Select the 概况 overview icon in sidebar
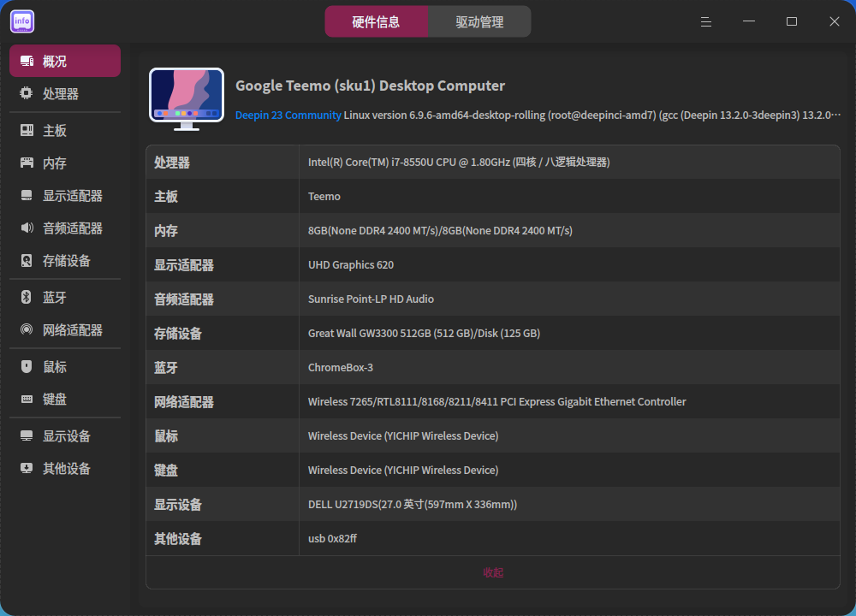Viewport: 856px width, 616px height. tap(27, 61)
